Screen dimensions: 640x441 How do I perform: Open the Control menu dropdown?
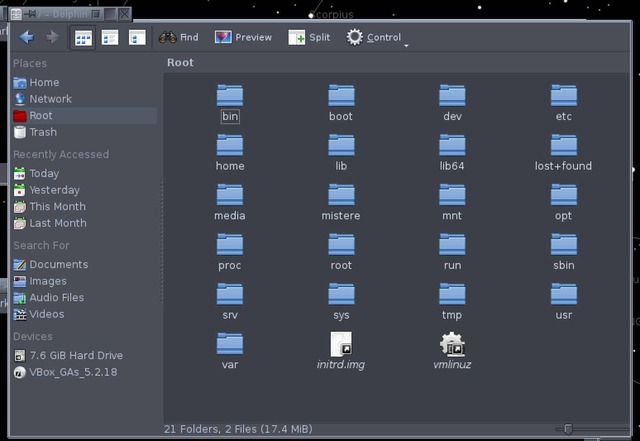coord(377,38)
